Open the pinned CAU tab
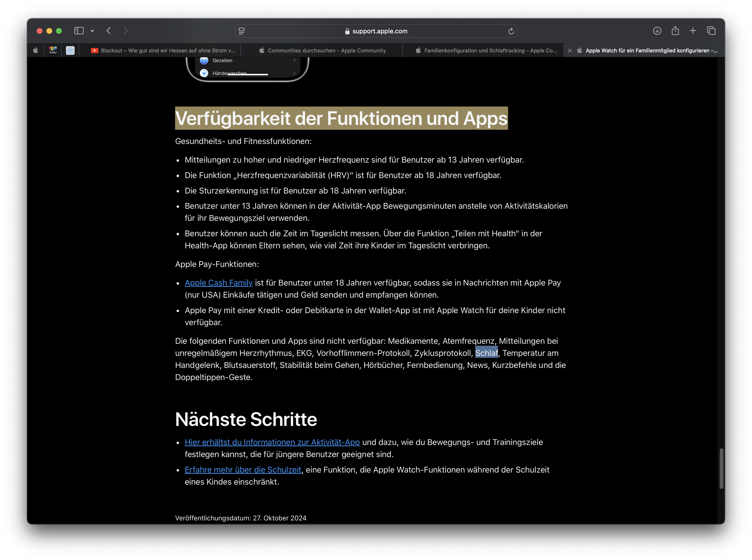The width and height of the screenshot is (752, 560). pos(53,50)
